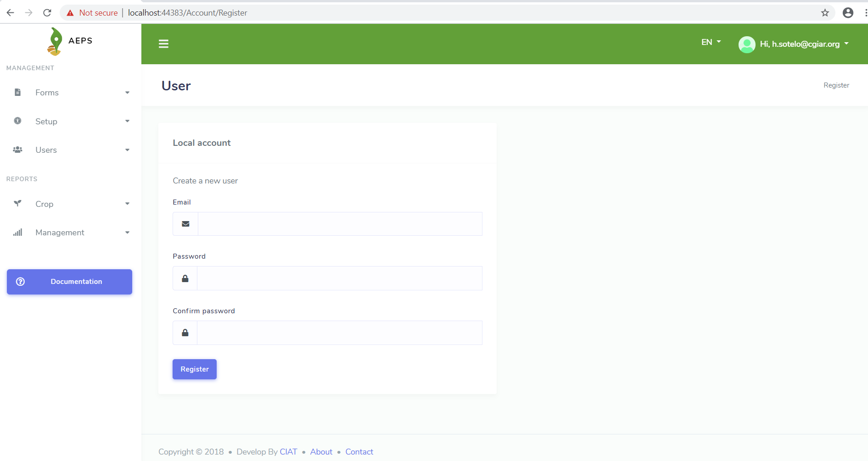Click the envelope icon beside Email field
The width and height of the screenshot is (868, 461).
tap(185, 224)
